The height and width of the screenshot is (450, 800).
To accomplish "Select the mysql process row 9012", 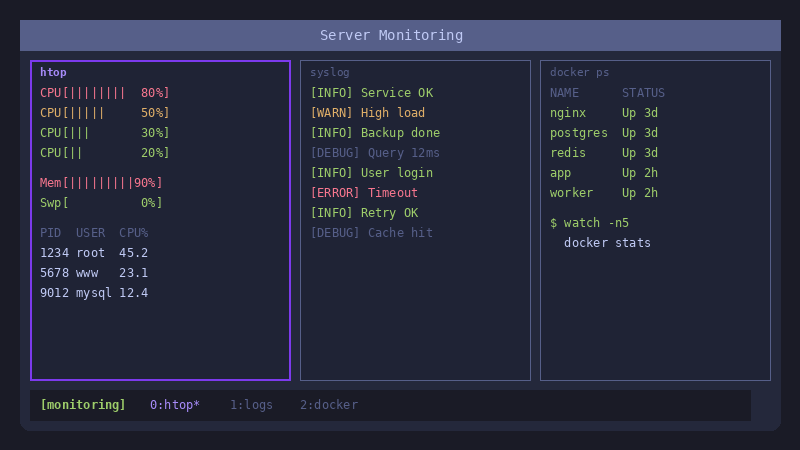I will (x=94, y=293).
